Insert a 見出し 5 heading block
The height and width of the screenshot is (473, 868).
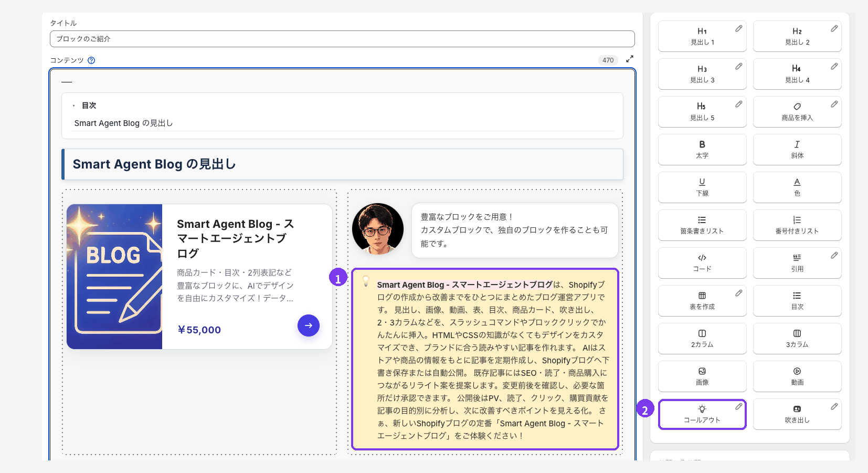[702, 112]
